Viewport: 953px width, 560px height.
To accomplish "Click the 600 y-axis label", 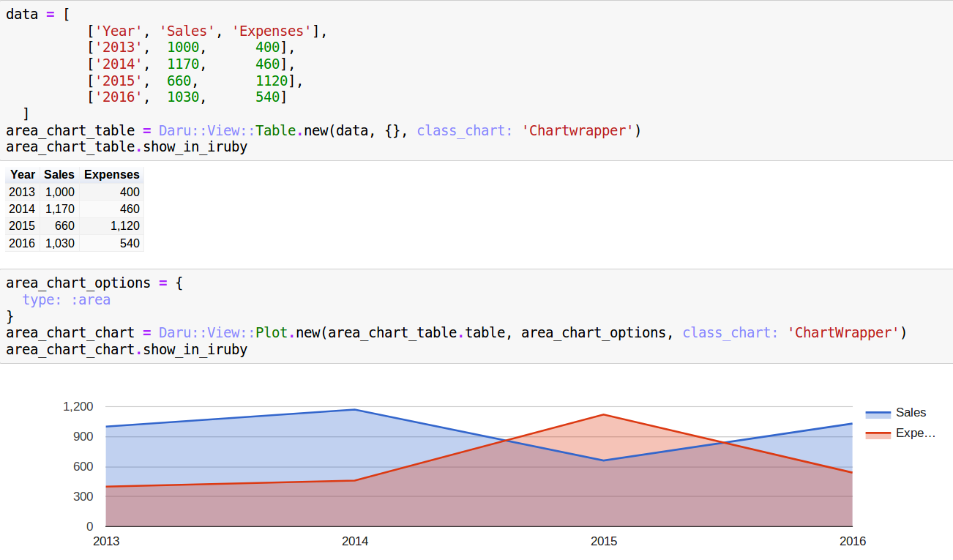I will point(83,466).
